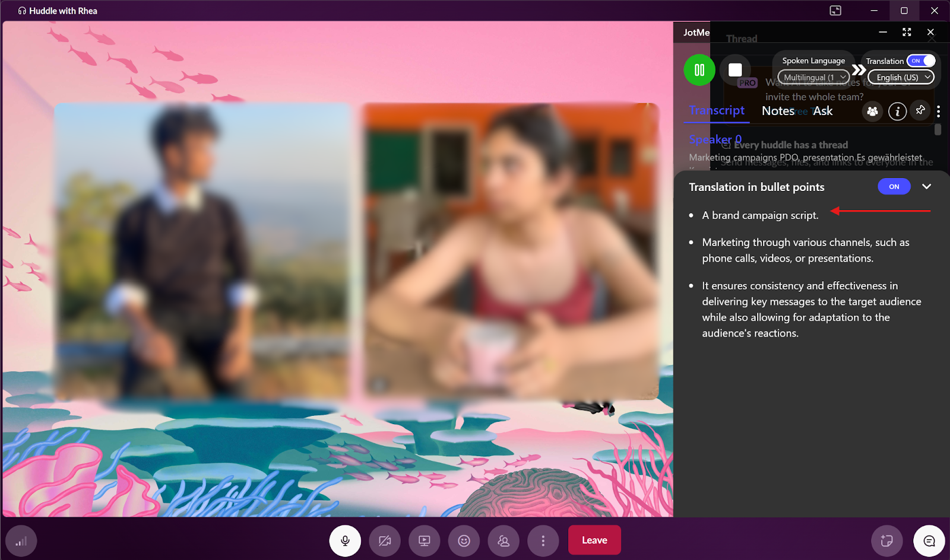Click the 'Marketing through various channels' bullet
950x560 pixels.
pyautogui.click(x=806, y=250)
